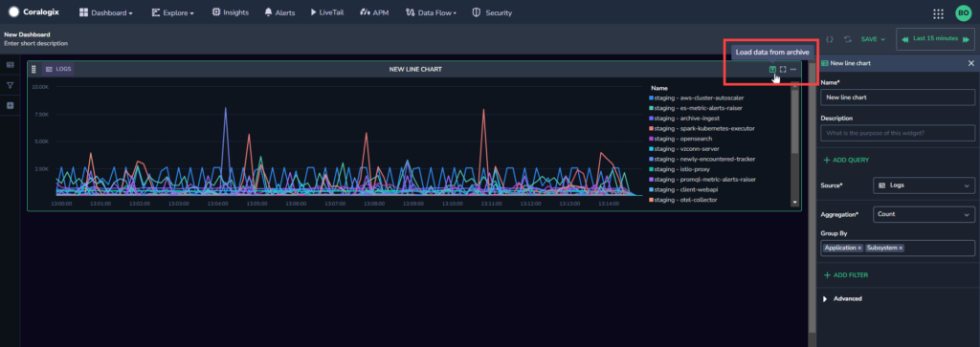Select staging - newly-encountered-tracker legend entry
The image size is (980, 347).
702,159
